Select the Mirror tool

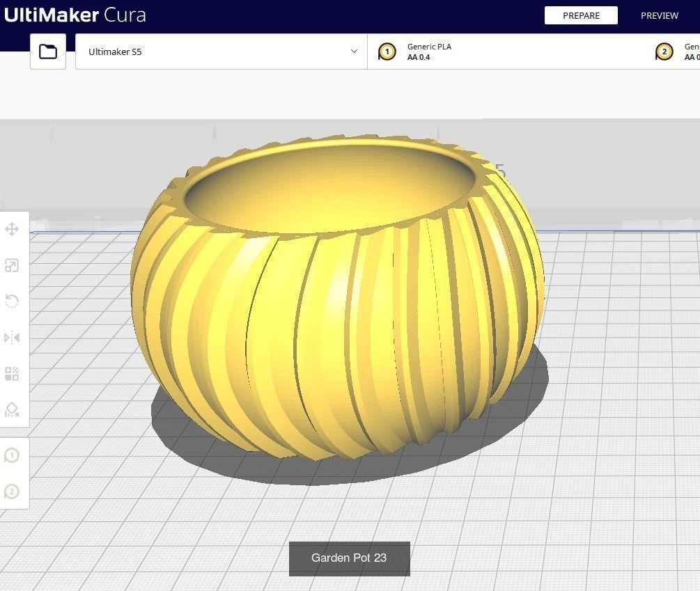click(x=12, y=338)
